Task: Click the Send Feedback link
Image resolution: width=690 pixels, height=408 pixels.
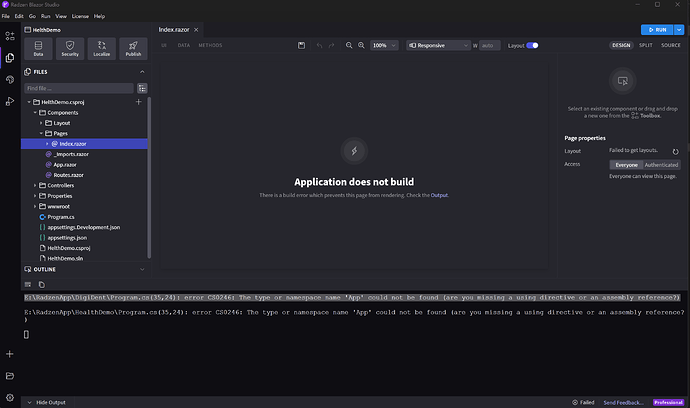Action: (x=623, y=400)
